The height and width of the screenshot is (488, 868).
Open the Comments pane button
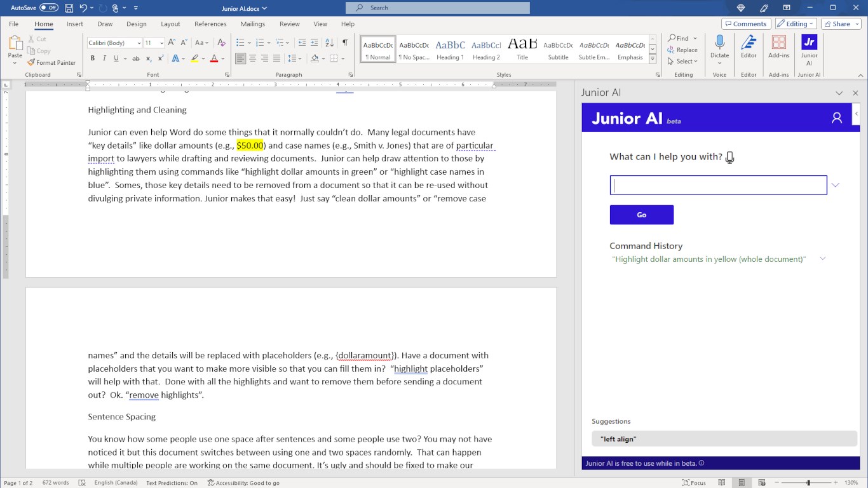coord(746,24)
